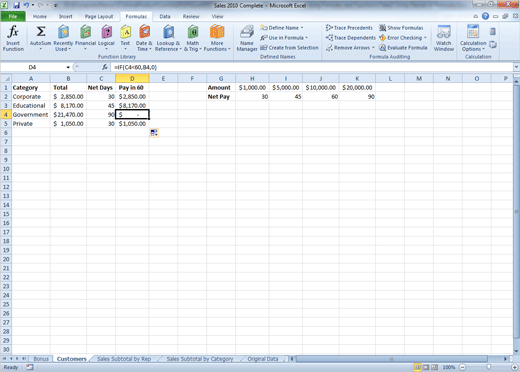The height and width of the screenshot is (372, 520).
Task: Zoom out with the minus button
Action: (x=462, y=367)
